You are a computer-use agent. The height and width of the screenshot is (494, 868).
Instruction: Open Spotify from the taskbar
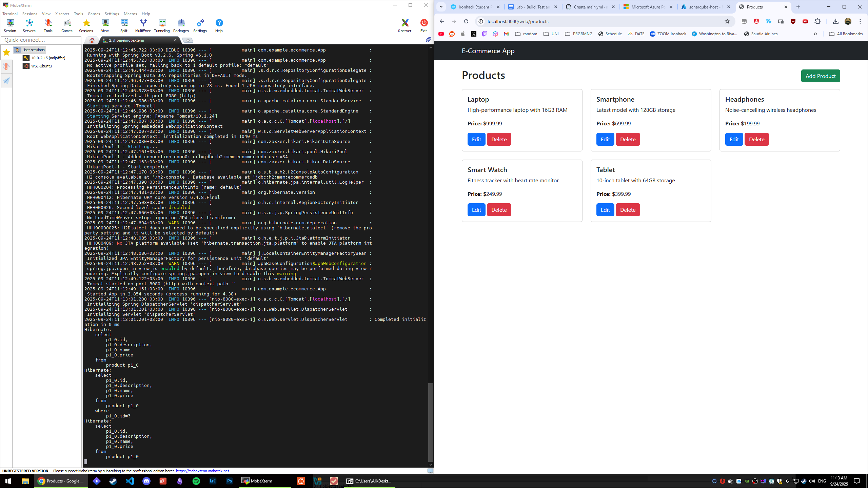[196, 481]
